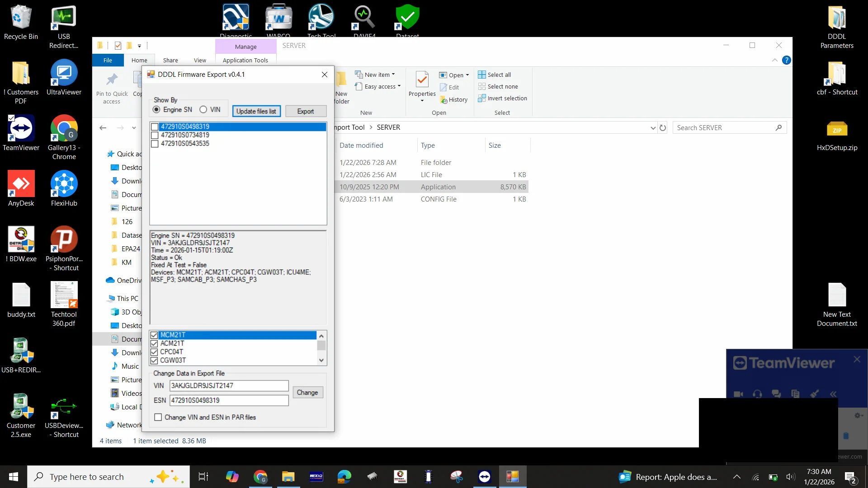This screenshot has width=868, height=488.
Task: Launch TeamViewer from the desktop
Action: (x=21, y=133)
